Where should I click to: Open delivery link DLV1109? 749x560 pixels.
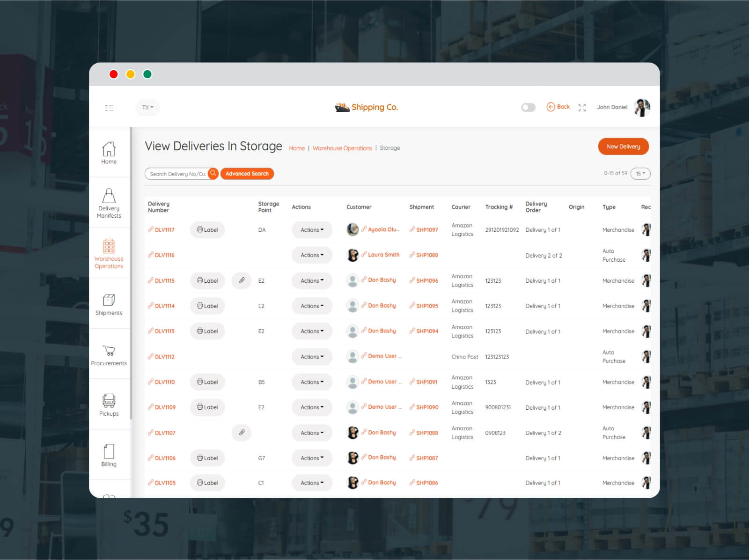click(x=162, y=407)
